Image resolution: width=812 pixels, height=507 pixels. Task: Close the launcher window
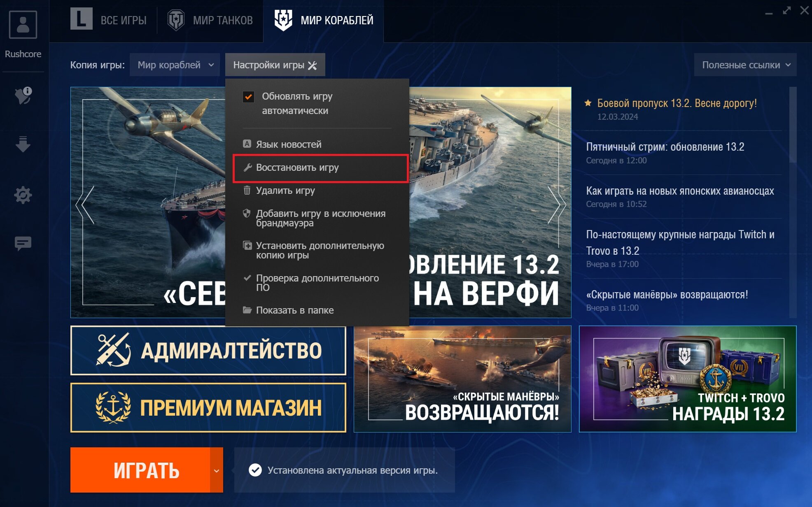[804, 11]
